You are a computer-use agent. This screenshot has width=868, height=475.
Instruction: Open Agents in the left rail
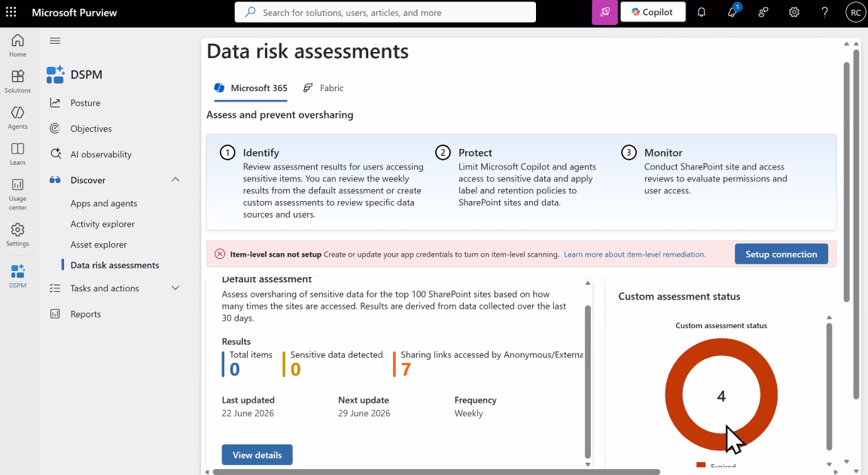click(18, 117)
